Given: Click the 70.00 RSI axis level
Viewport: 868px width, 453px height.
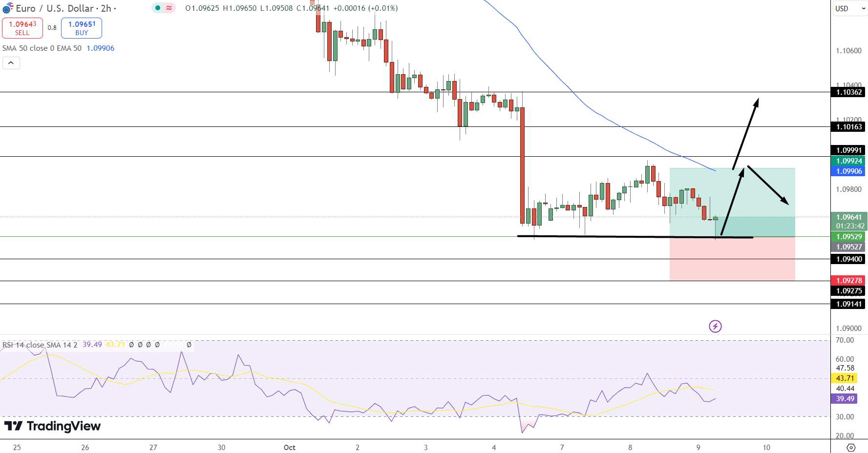Looking at the screenshot, I should 845,340.
